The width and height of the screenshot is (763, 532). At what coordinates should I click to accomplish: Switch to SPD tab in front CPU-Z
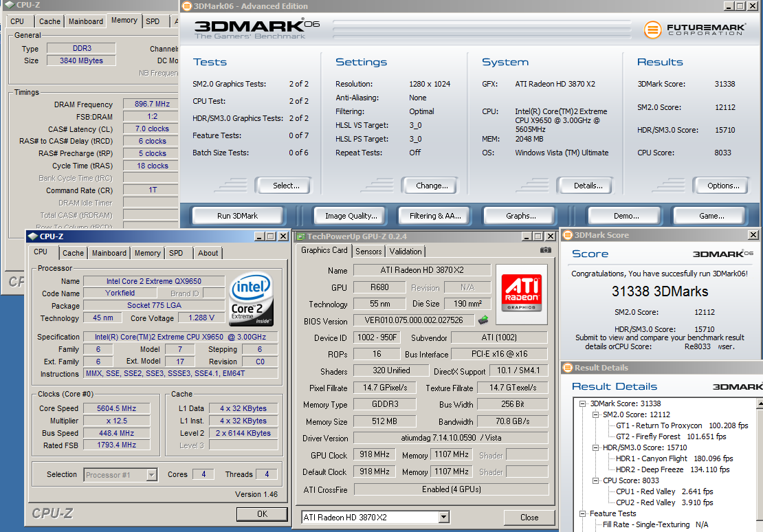pos(176,253)
